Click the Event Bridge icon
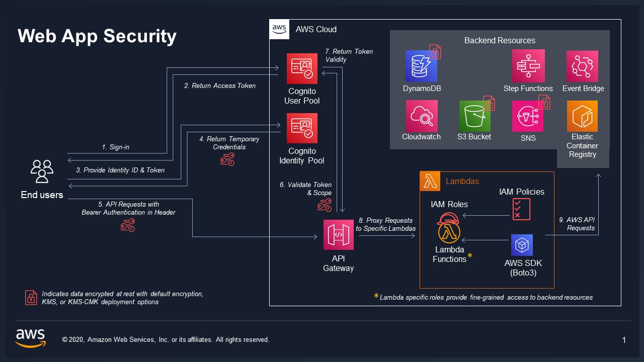The image size is (644, 362). click(x=583, y=66)
